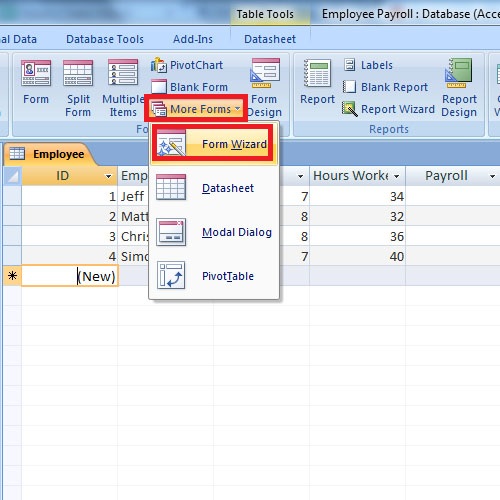Choose Form Wizard from the menu

(x=213, y=144)
